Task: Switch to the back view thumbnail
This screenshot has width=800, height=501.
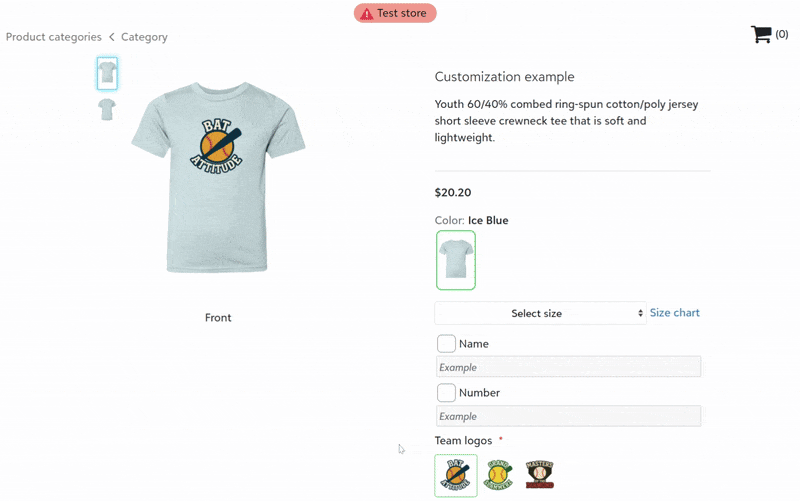Action: [107, 109]
